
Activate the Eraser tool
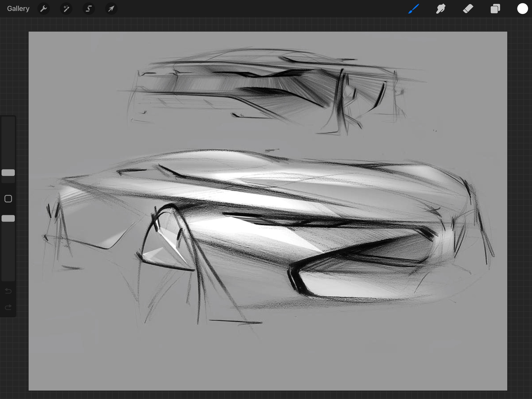pyautogui.click(x=468, y=9)
